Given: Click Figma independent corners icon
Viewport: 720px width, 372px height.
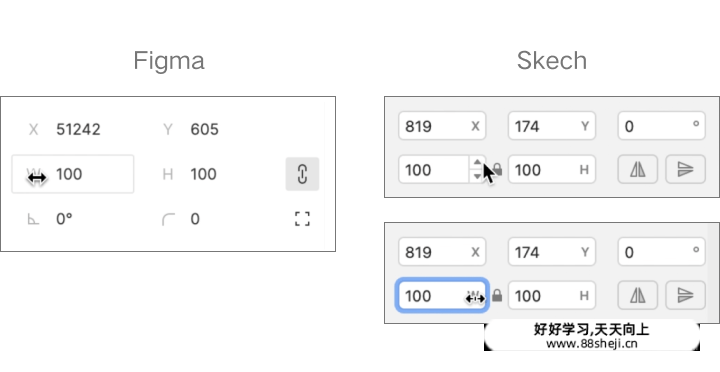Looking at the screenshot, I should pos(302,219).
